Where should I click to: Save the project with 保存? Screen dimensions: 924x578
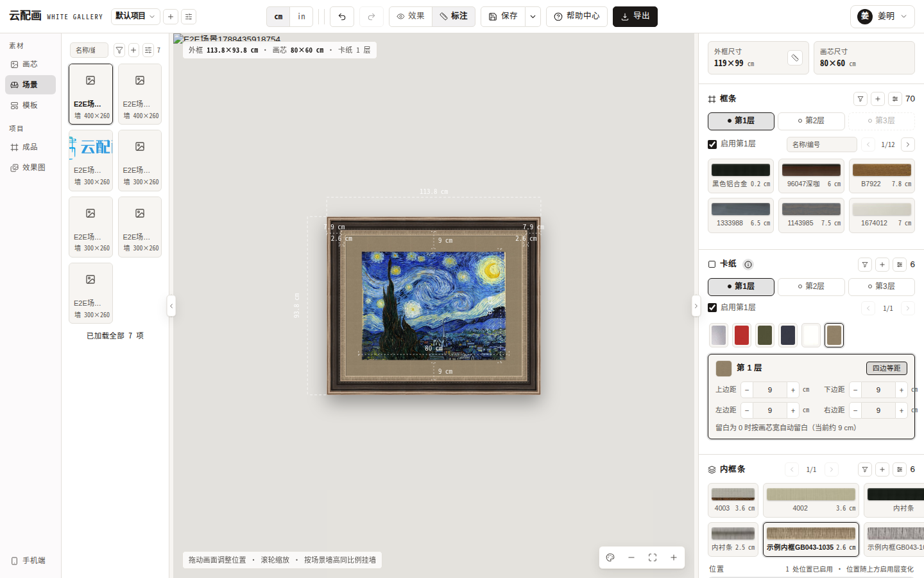pos(504,17)
